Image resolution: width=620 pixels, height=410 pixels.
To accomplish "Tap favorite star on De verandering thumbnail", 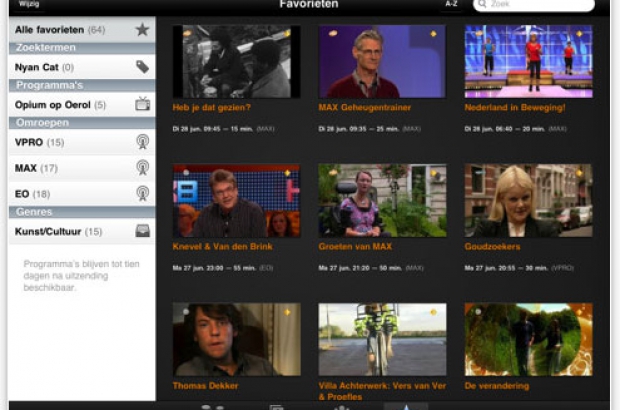I will (579, 312).
